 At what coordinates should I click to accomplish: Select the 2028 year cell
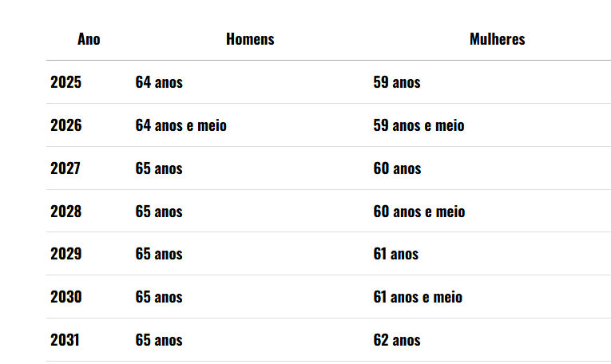click(65, 212)
